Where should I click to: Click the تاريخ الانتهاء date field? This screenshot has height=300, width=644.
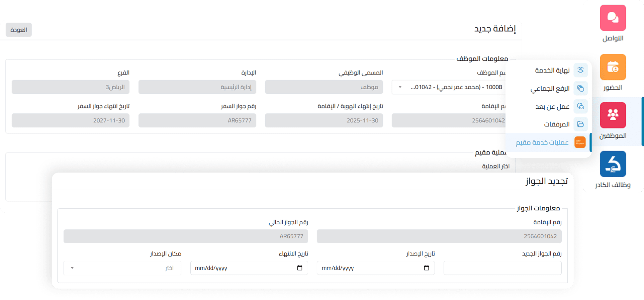point(241,268)
